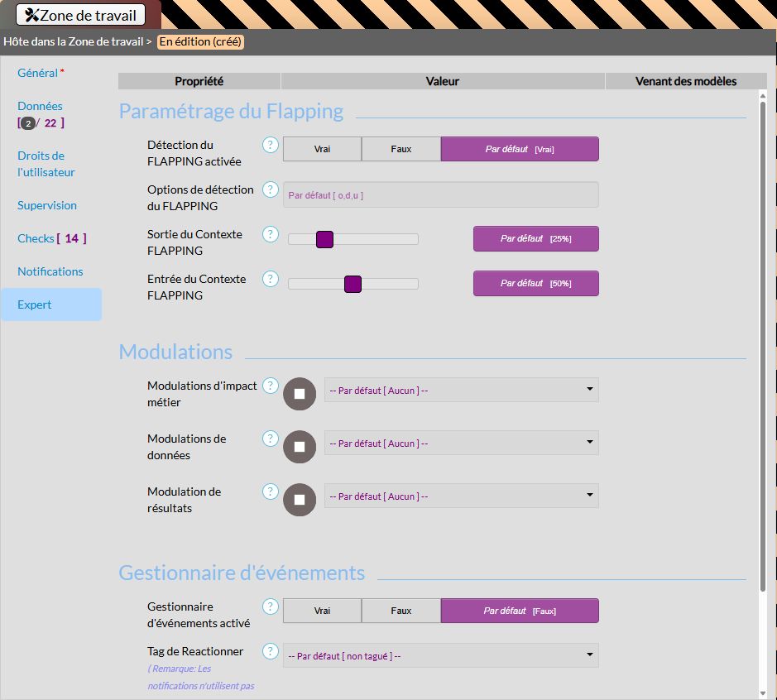Click help icon for Options de détection du FLAPPING
This screenshot has height=700, width=777.
(x=271, y=189)
